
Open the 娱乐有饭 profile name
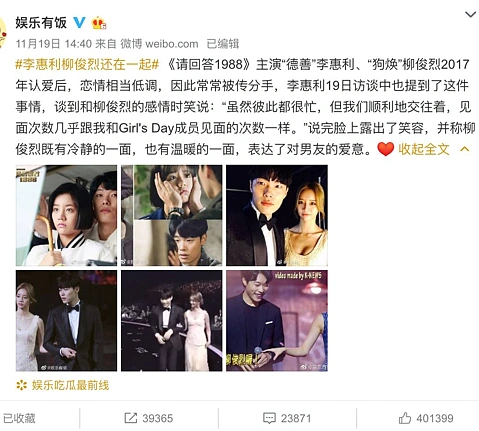point(41,23)
